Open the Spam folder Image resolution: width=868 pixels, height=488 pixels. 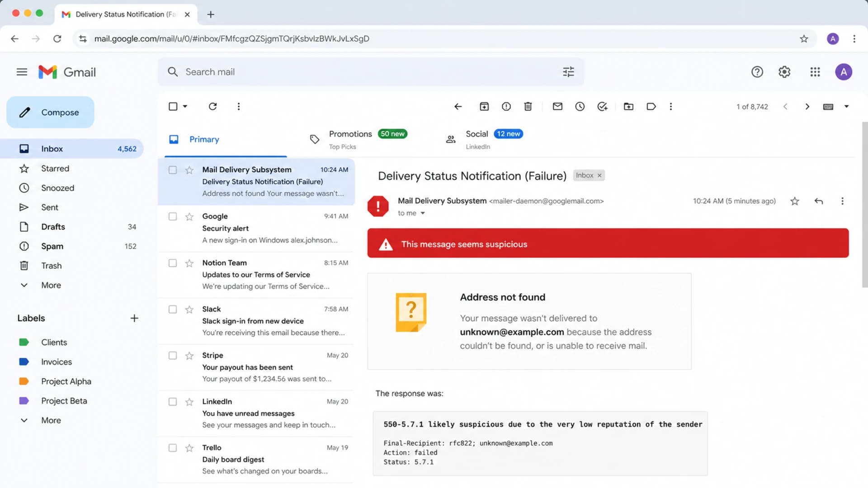[71, 246]
